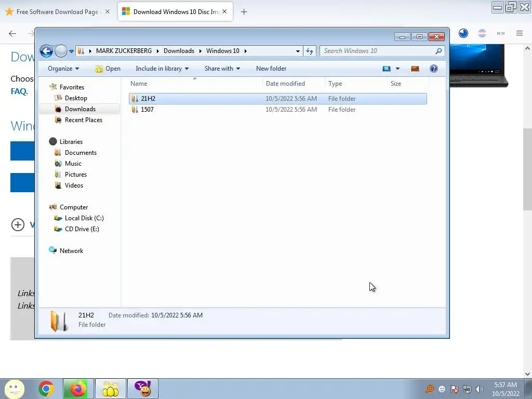
Task: Click the Favorites star in navigation pane
Action: click(52, 87)
